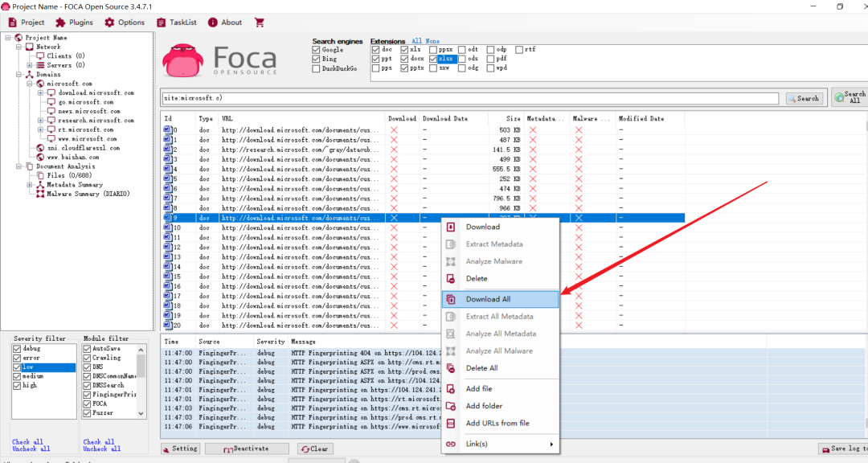Click the Add folder icon
This screenshot has width=868, height=463.
point(451,406)
